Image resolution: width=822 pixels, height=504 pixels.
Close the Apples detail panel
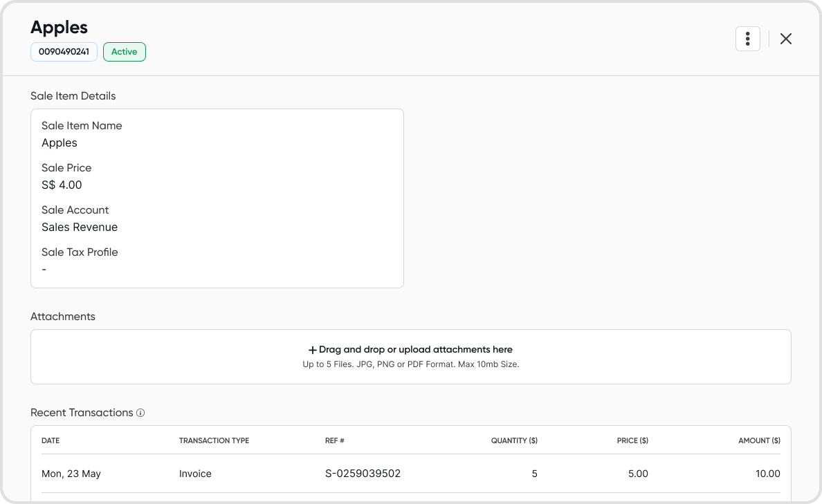pyautogui.click(x=786, y=39)
